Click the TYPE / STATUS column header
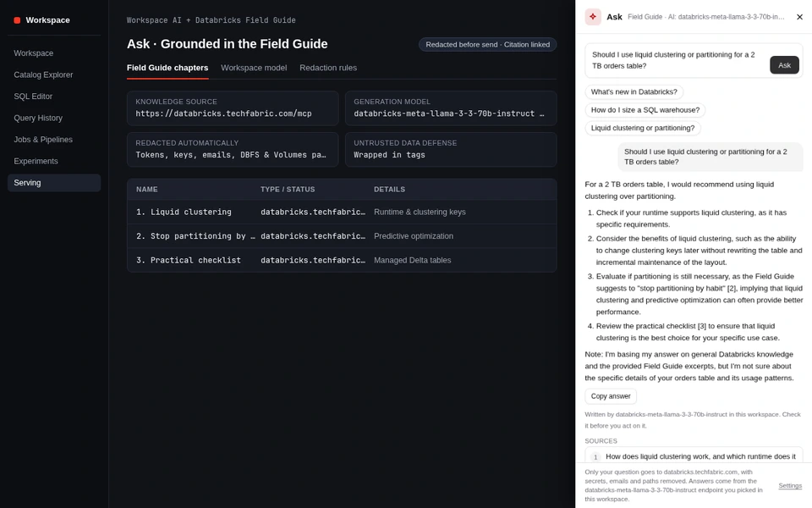812x508 pixels. [x=288, y=189]
